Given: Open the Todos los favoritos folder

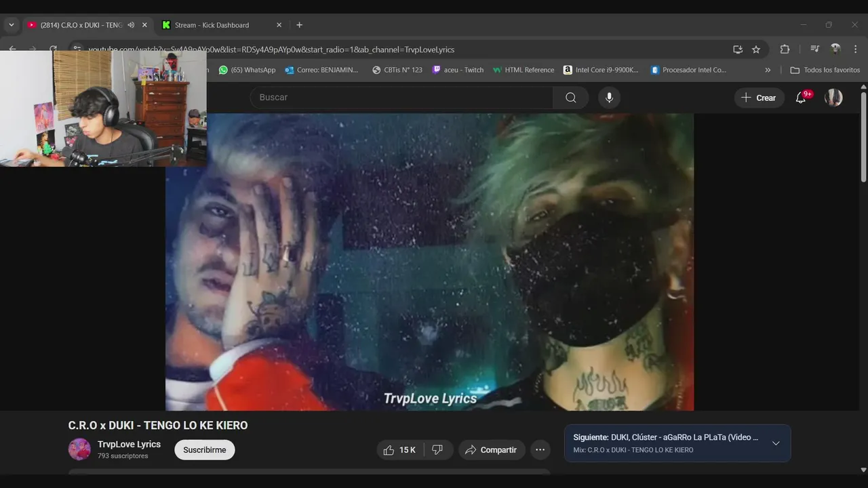Looking at the screenshot, I should (x=825, y=70).
